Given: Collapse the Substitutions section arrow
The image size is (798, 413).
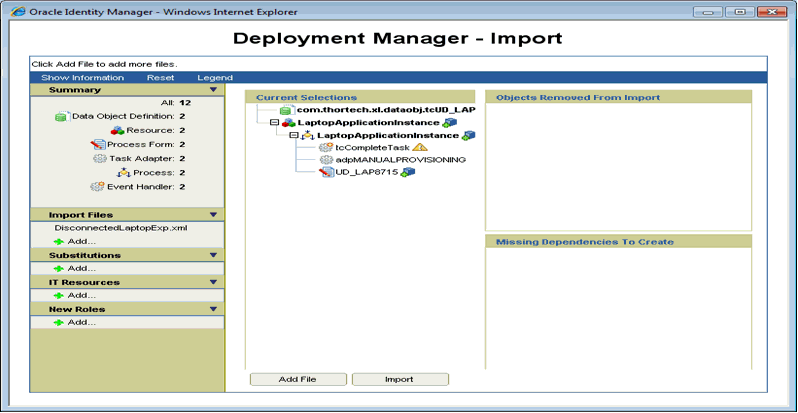Looking at the screenshot, I should tap(213, 255).
